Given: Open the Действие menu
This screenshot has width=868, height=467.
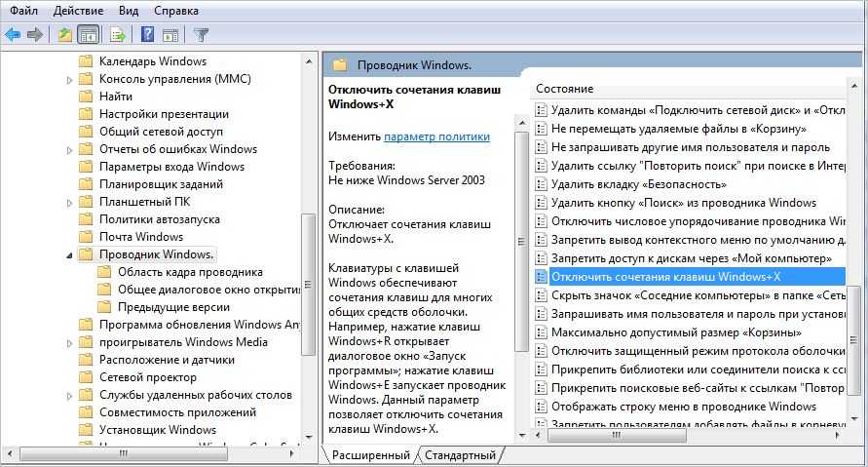Looking at the screenshot, I should coord(80,10).
